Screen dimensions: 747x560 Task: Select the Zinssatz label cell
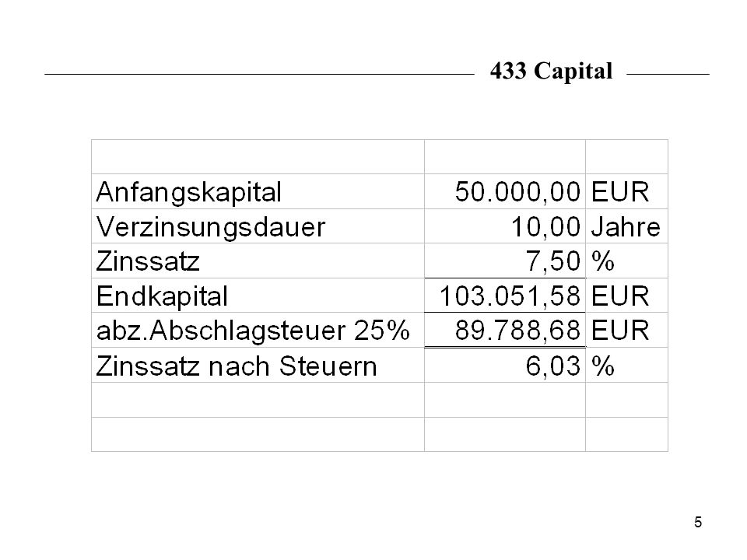point(258,261)
